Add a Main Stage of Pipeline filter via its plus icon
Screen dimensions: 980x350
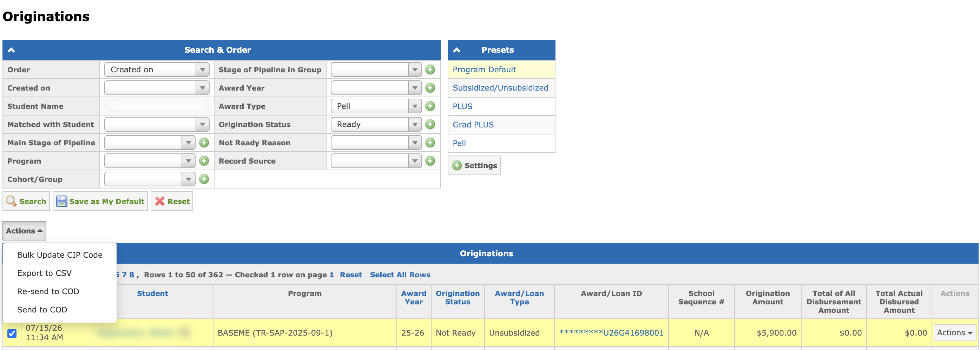coord(204,143)
